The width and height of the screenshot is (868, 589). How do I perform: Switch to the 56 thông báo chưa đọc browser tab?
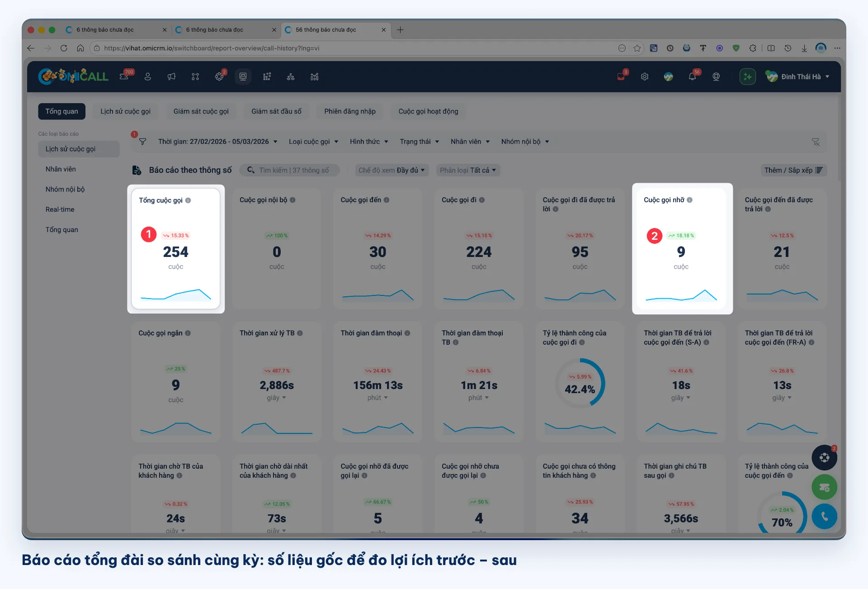tap(335, 30)
